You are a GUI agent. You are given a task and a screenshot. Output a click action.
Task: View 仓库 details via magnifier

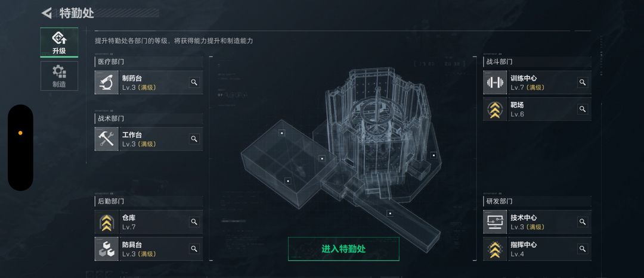(x=194, y=222)
